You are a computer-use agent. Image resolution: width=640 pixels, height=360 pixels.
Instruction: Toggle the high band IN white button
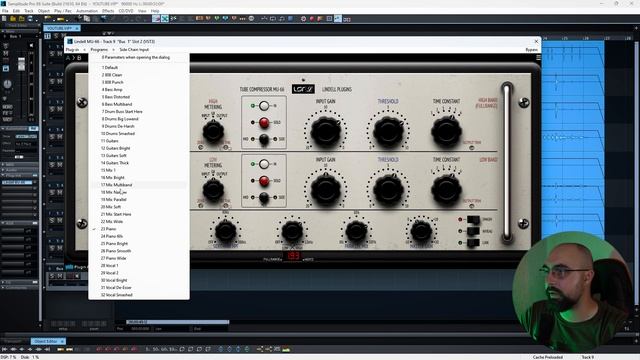click(264, 106)
